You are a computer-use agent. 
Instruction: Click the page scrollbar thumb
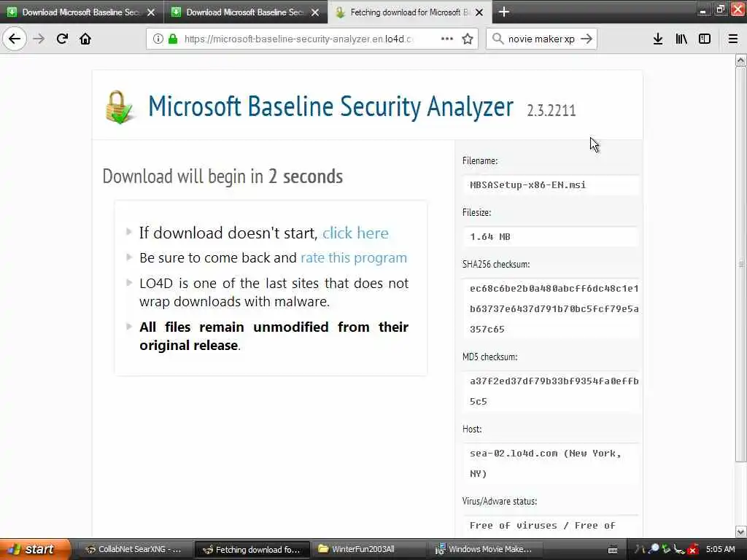pyautogui.click(x=740, y=264)
